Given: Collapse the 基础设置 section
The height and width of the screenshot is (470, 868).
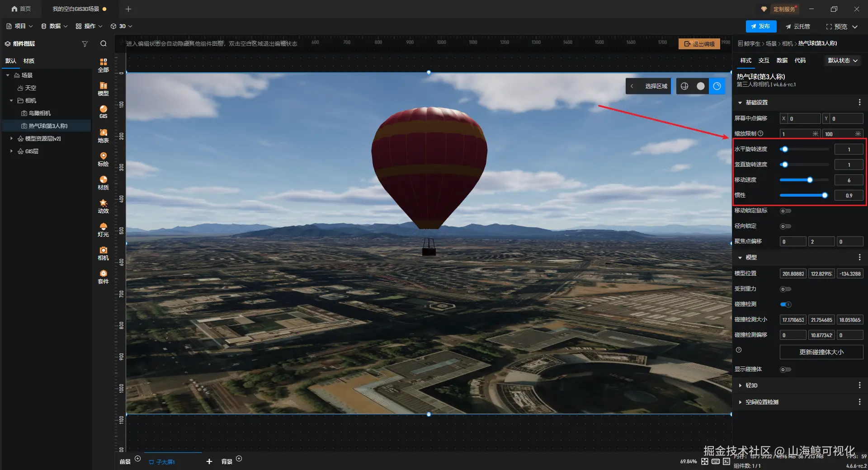Looking at the screenshot, I should (740, 103).
